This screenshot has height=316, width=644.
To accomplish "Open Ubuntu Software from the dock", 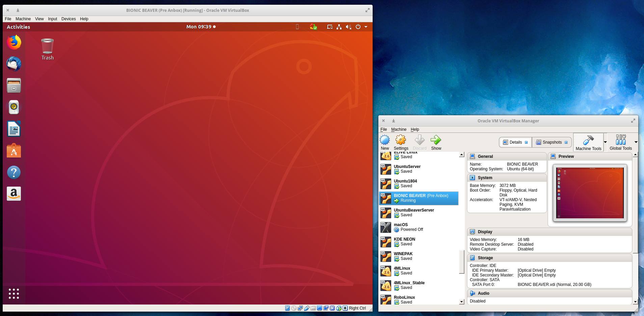I will click(14, 150).
